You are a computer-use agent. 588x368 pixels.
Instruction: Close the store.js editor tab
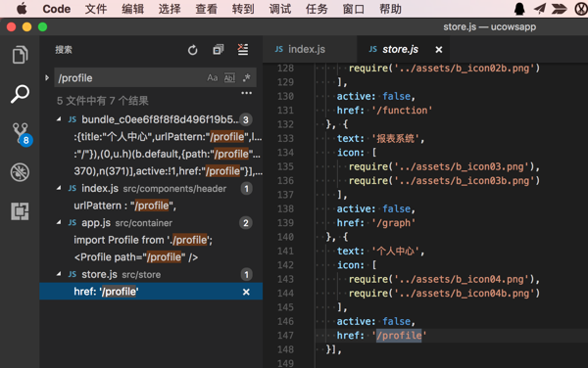[x=439, y=49]
